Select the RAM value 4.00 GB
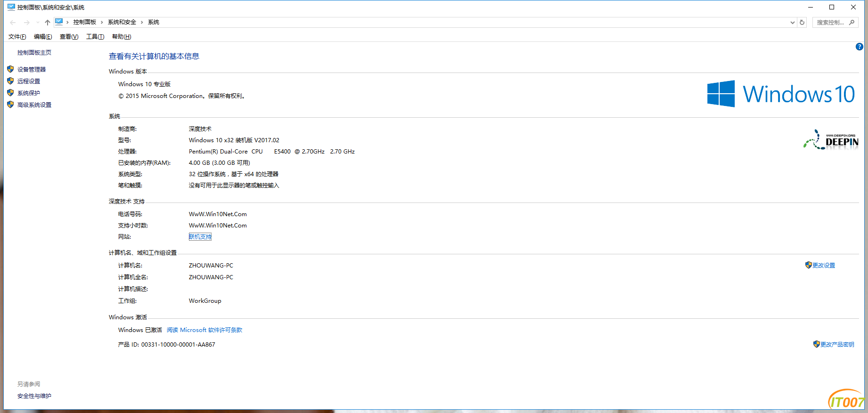Screen dimensions: 868x413 pos(199,163)
